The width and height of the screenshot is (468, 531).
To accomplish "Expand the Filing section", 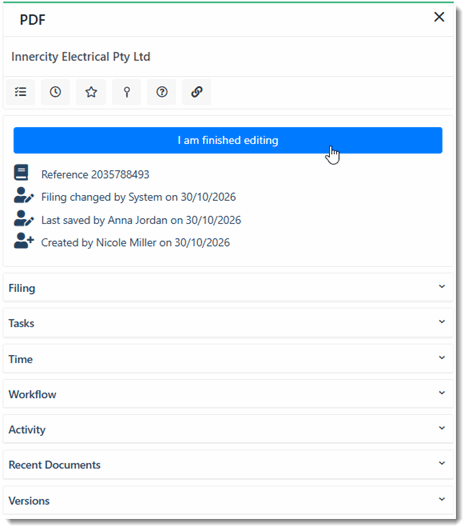I will point(228,288).
